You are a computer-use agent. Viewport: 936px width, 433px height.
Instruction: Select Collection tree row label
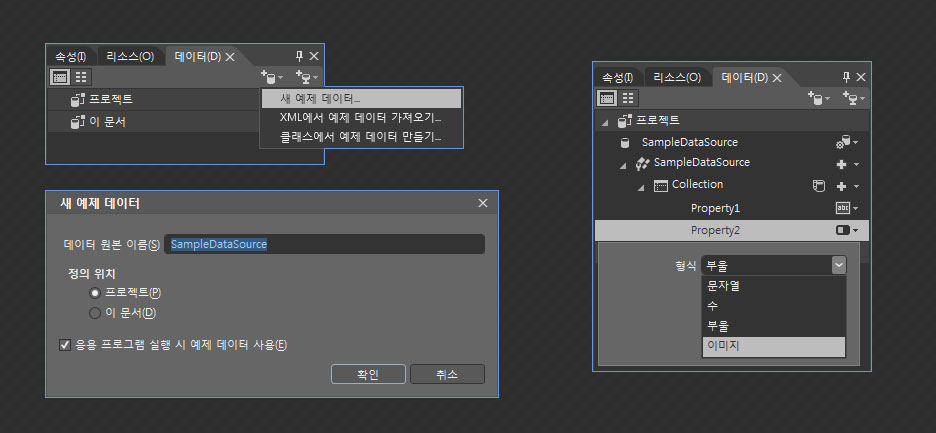coord(697,185)
